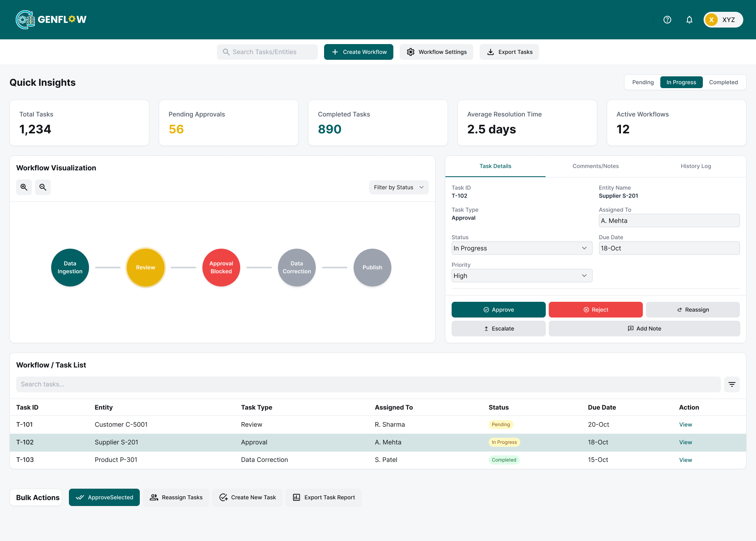The image size is (756, 541).
Task: Select task row T-101
Action: [378, 425]
